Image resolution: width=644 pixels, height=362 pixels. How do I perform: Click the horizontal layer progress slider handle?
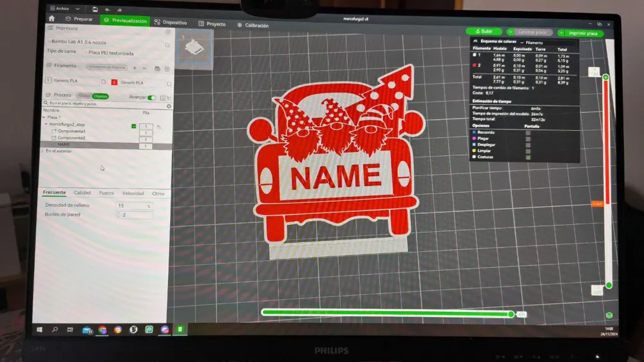tap(511, 314)
